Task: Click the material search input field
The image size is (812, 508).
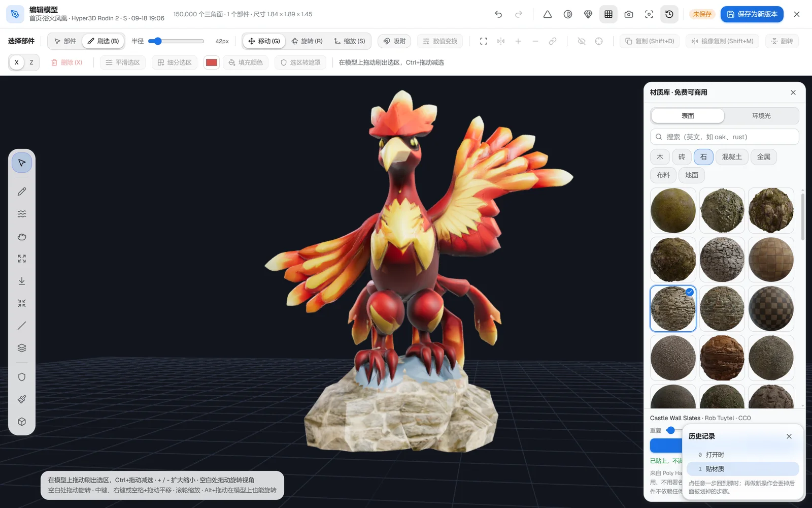Action: coord(725,137)
